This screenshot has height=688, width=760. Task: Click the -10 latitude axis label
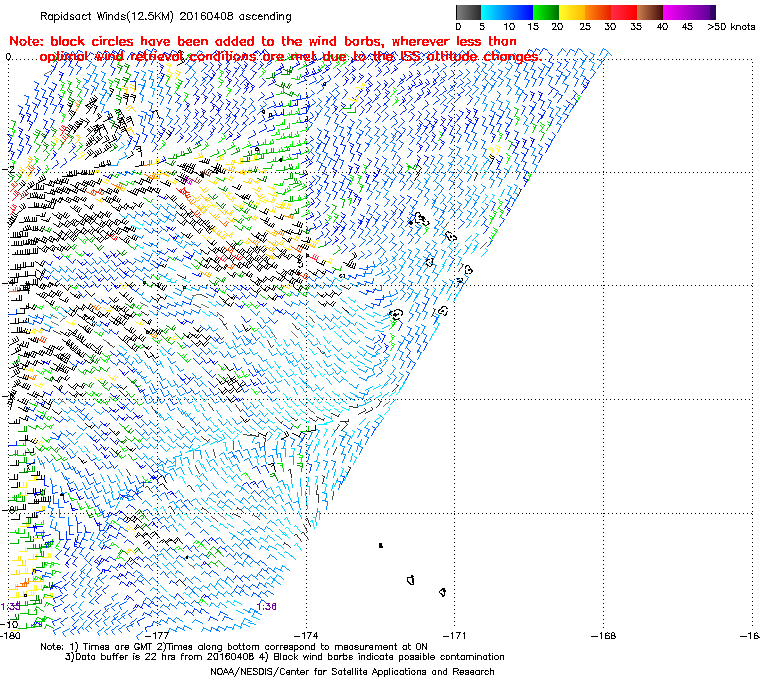coord(10,624)
